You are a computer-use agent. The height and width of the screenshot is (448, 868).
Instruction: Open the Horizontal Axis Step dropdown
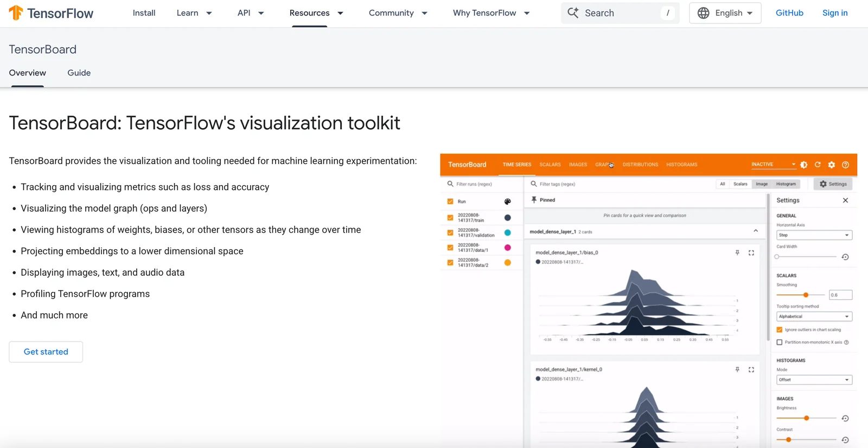click(x=814, y=235)
